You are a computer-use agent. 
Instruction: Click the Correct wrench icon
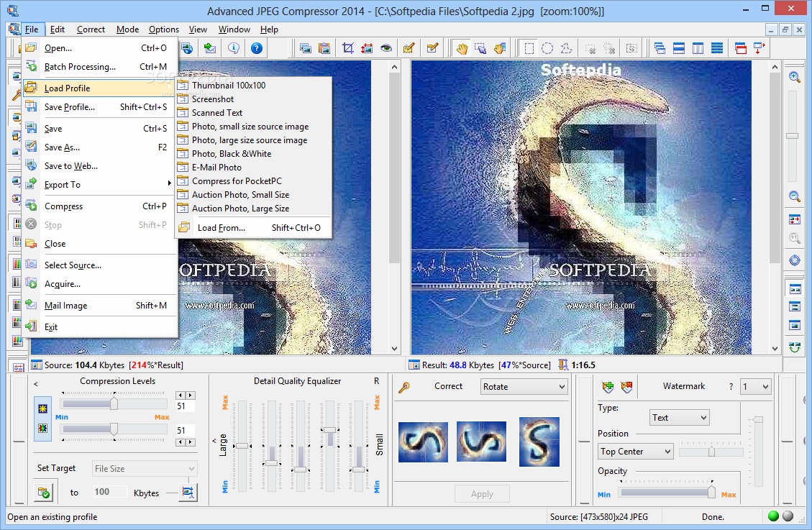pos(404,387)
